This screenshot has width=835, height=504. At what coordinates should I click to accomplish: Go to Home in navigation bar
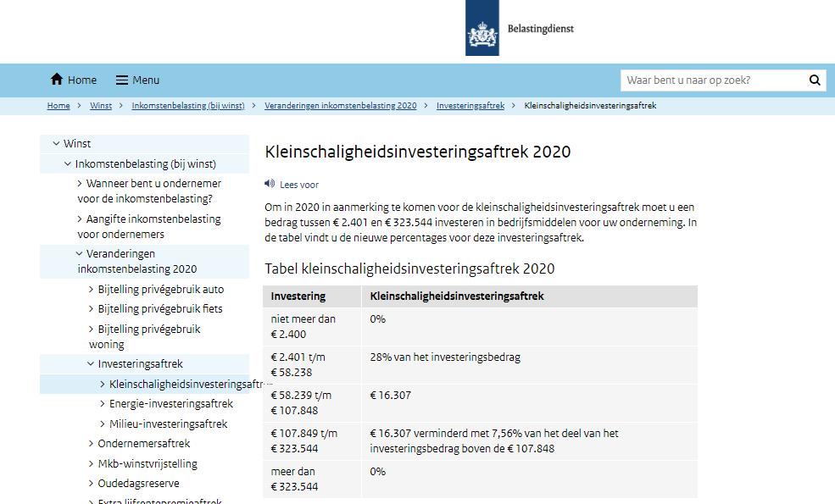point(74,80)
